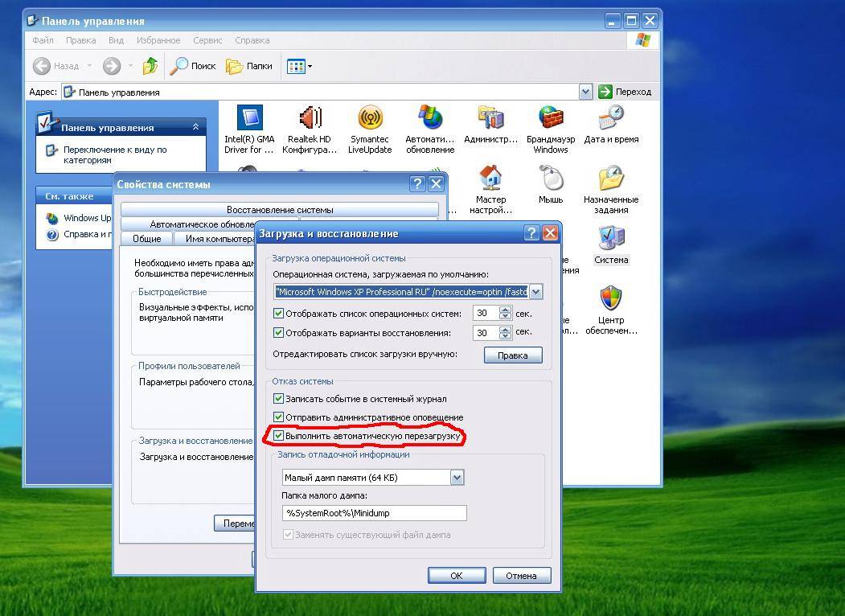Click the Search (Поиск) toolbar button

click(x=192, y=66)
